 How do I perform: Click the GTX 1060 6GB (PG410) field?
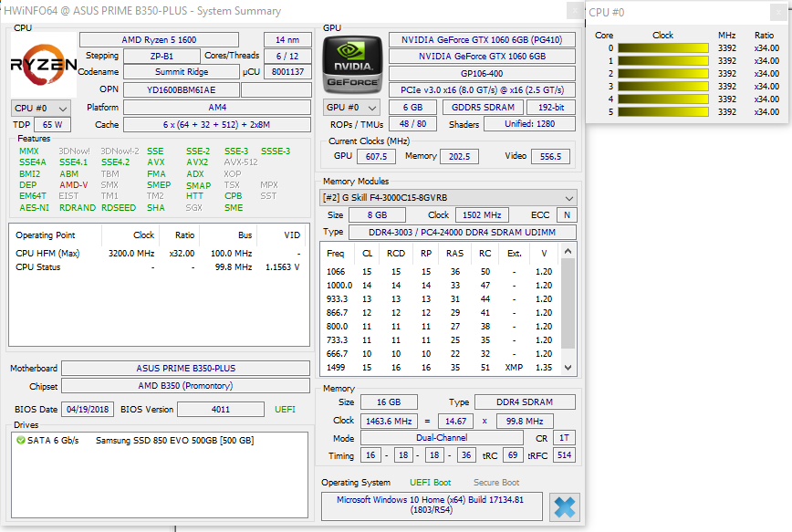pyautogui.click(x=482, y=39)
